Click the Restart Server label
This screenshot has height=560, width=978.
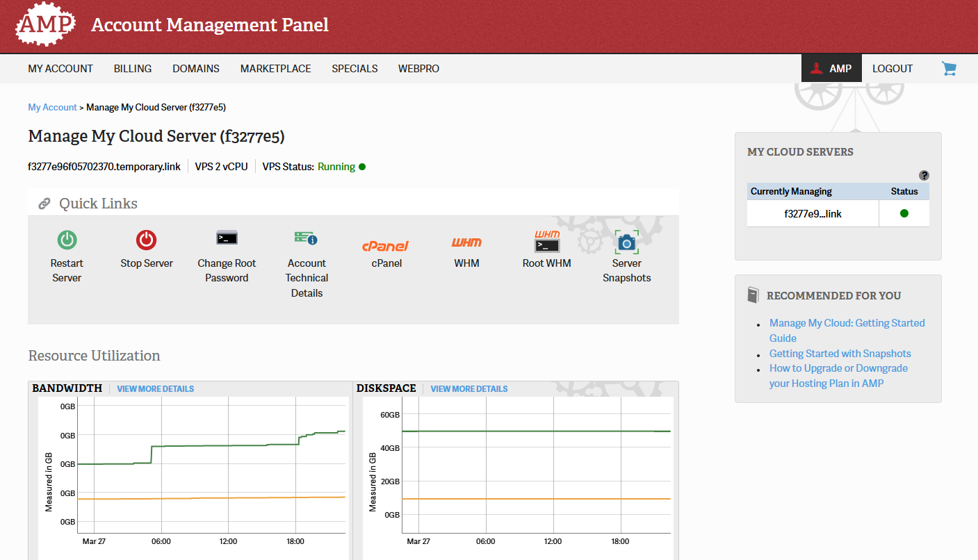click(67, 270)
